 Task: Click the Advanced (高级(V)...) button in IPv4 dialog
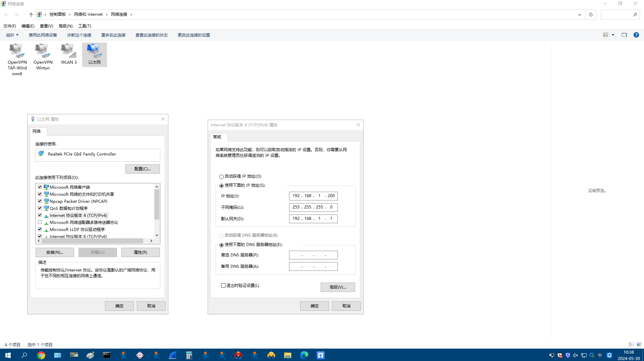[337, 287]
